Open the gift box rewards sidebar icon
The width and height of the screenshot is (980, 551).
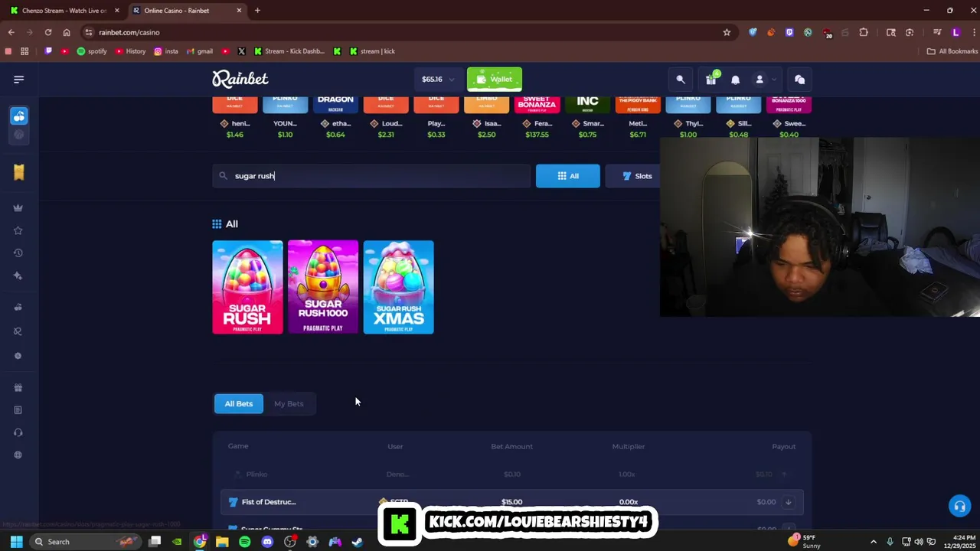(18, 387)
